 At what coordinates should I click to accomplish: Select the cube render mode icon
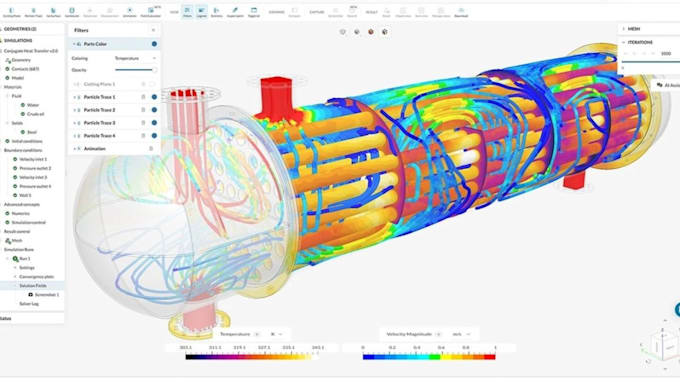pos(385,32)
